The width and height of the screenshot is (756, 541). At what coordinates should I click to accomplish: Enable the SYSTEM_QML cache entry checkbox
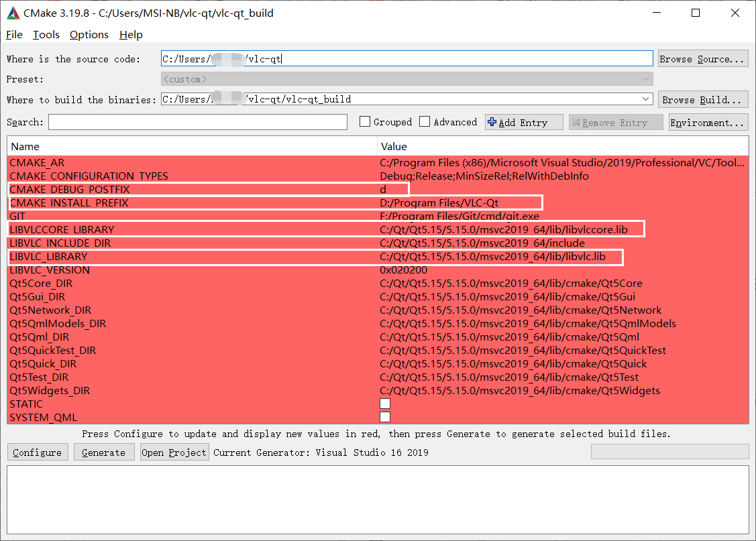click(385, 416)
